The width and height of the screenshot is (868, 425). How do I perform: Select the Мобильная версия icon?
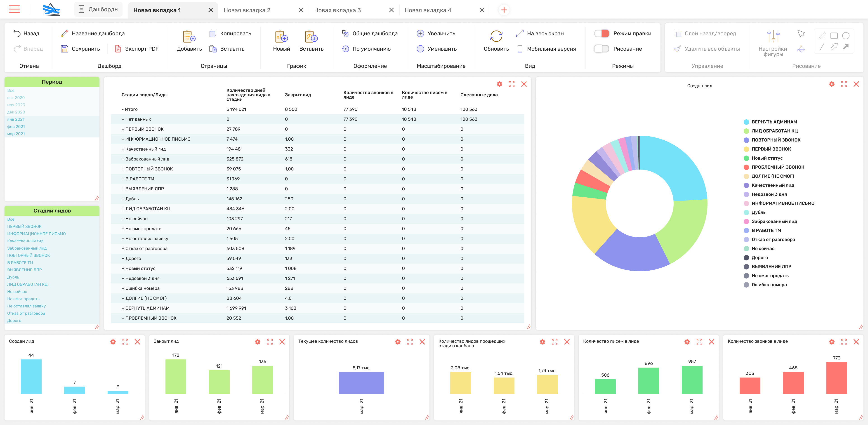pyautogui.click(x=520, y=49)
